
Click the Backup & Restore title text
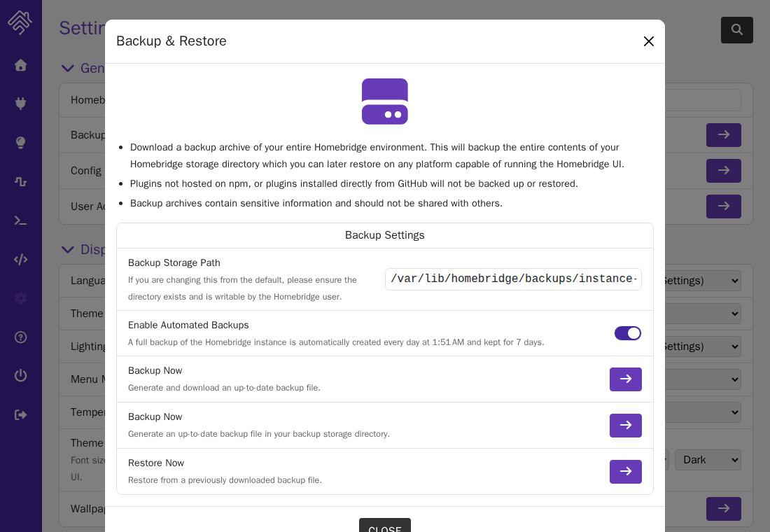[x=171, y=41]
